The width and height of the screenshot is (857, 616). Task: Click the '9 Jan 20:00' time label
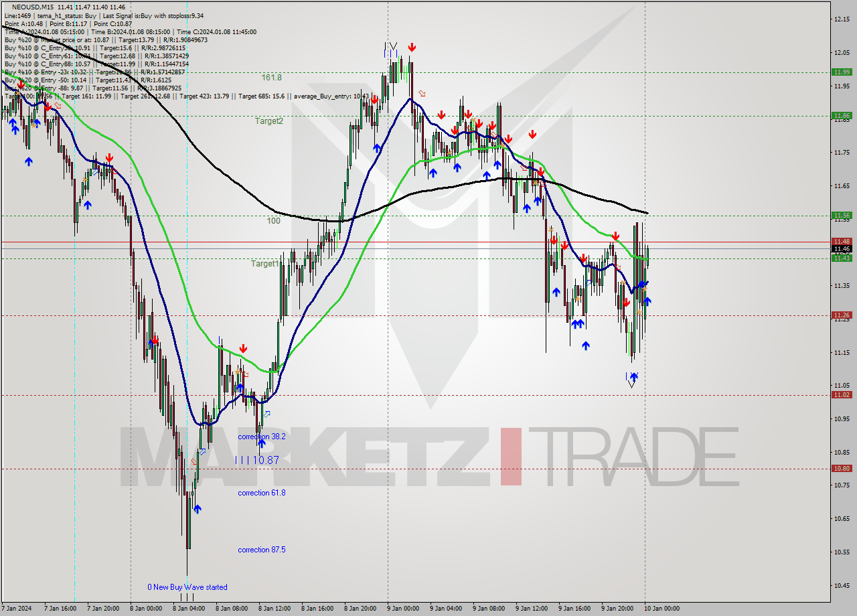[617, 609]
